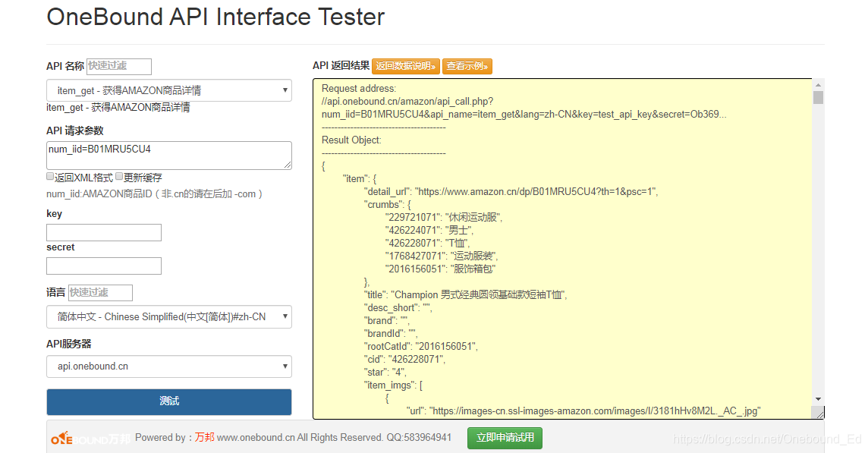Click the "desc_short" line in result
Viewport: 868px width, 453px height.
tap(398, 307)
